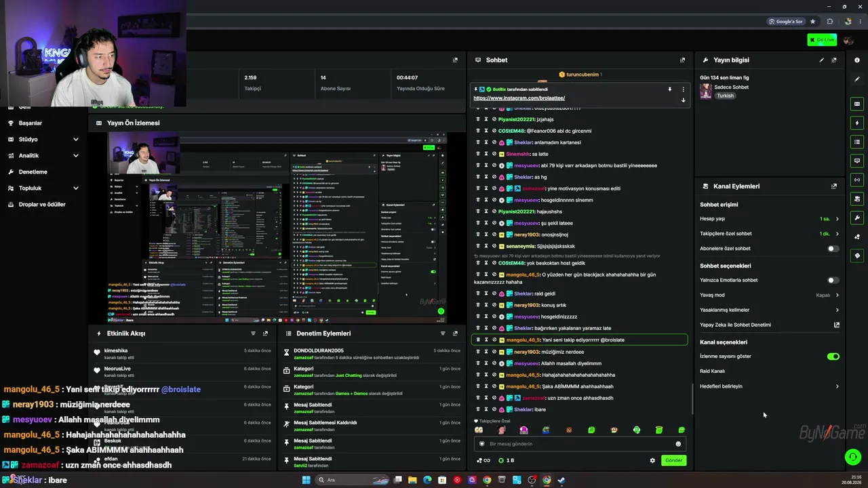Collapse pinned message with the down arrow
The width and height of the screenshot is (868, 488).
click(x=683, y=100)
